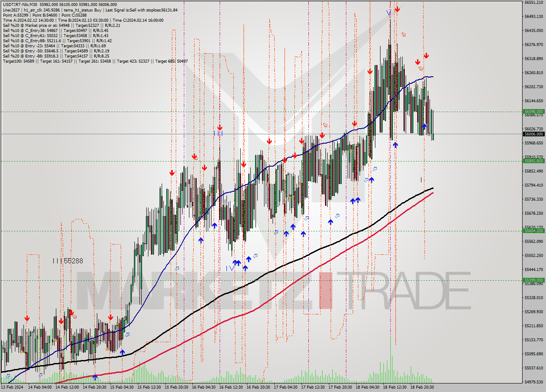Select the '18 Feb 04:30' time axis label
The image size is (546, 392).
click(367, 387)
